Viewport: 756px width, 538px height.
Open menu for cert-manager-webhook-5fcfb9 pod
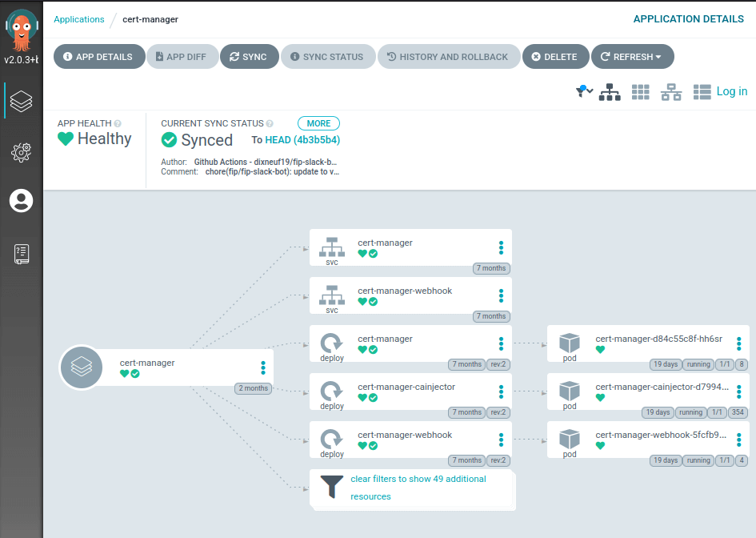[x=738, y=440]
